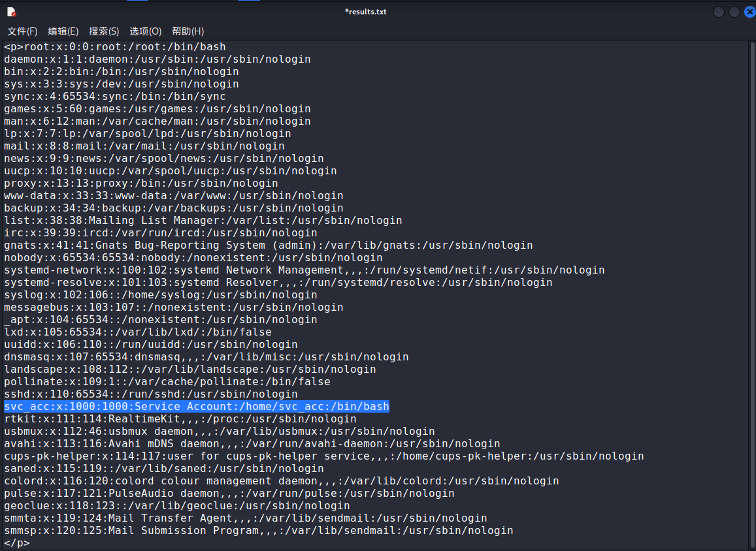The width and height of the screenshot is (756, 551).
Task: Open the 帮助(H) help menu
Action: [x=188, y=31]
